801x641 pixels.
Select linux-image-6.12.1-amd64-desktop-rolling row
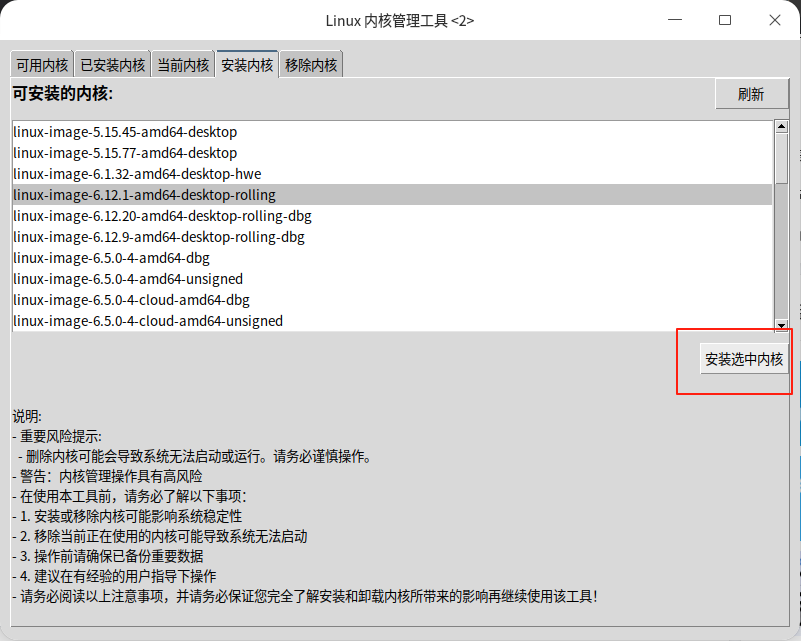[x=392, y=195]
